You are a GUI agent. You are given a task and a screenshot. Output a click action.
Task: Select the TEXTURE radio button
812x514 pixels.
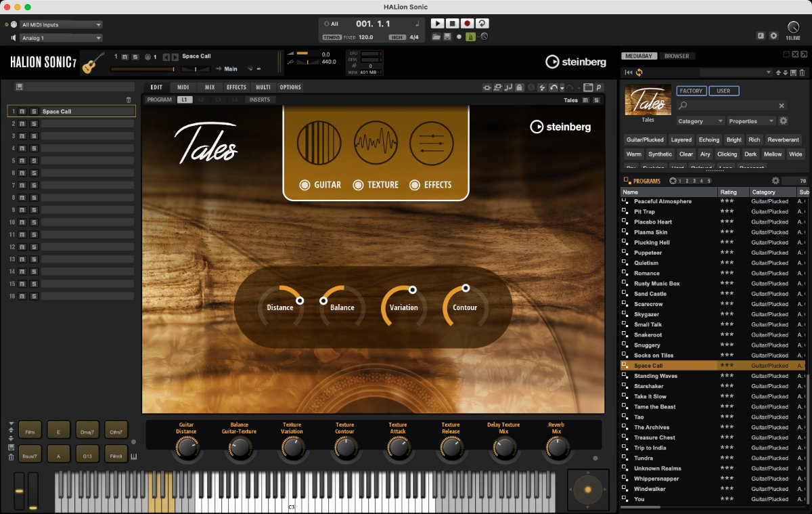tap(358, 185)
